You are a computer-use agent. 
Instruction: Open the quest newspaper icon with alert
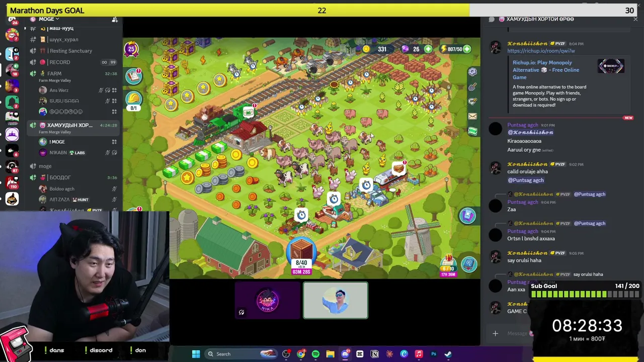134,75
